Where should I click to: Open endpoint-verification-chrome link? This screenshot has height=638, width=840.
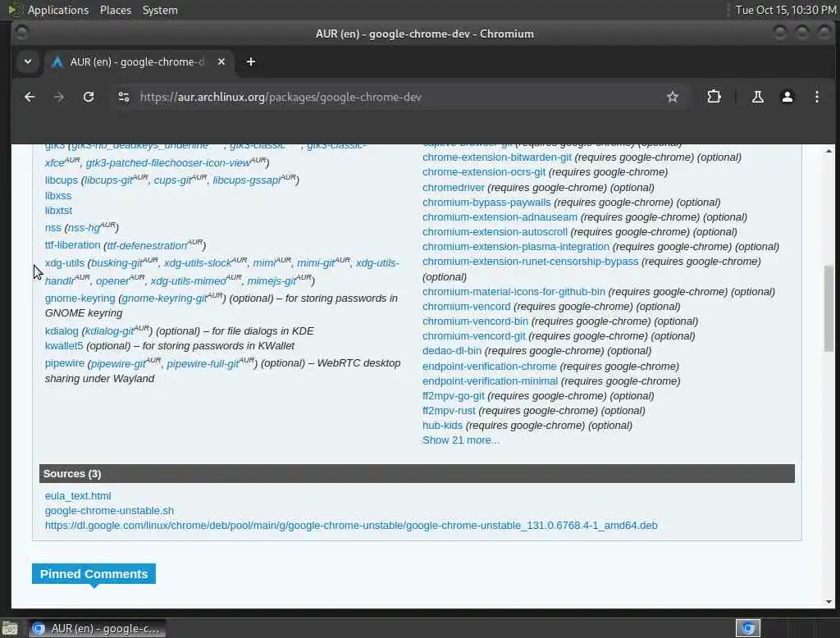click(489, 367)
